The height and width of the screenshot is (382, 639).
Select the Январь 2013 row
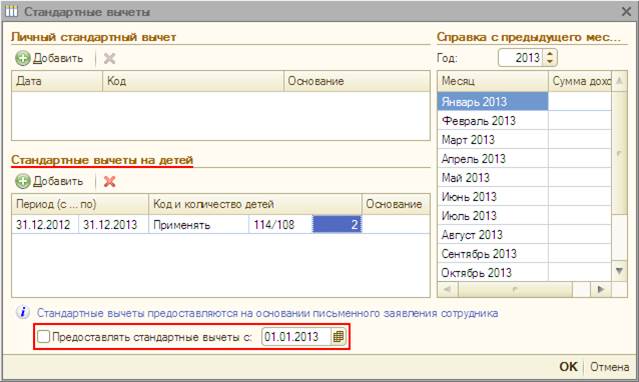(524, 102)
